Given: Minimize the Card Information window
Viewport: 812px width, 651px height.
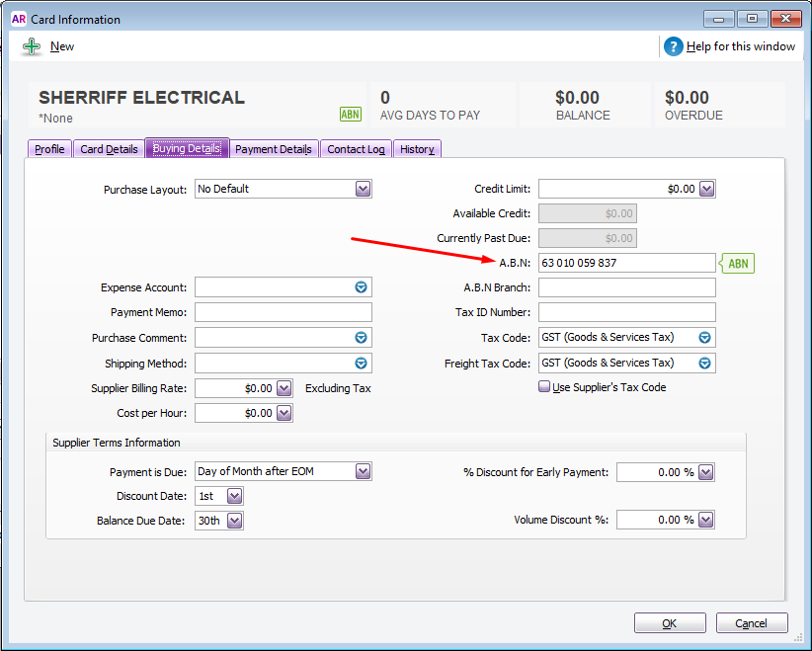Looking at the screenshot, I should pyautogui.click(x=719, y=19).
